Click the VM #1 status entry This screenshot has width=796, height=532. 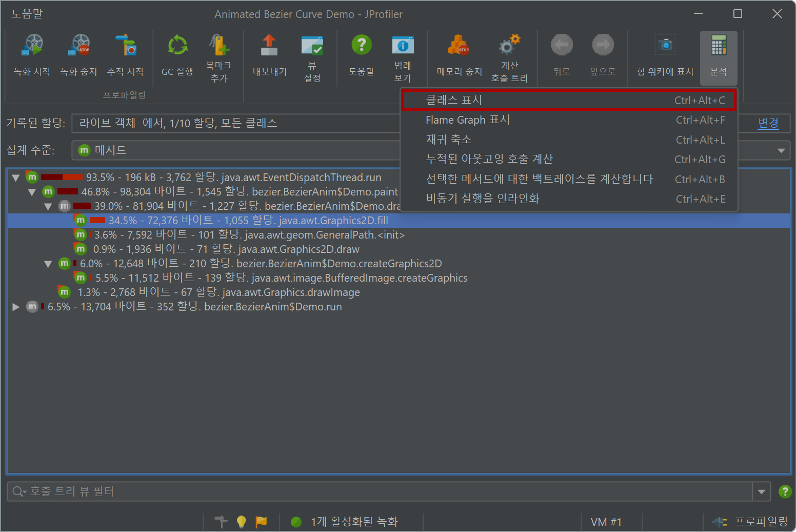click(x=606, y=522)
